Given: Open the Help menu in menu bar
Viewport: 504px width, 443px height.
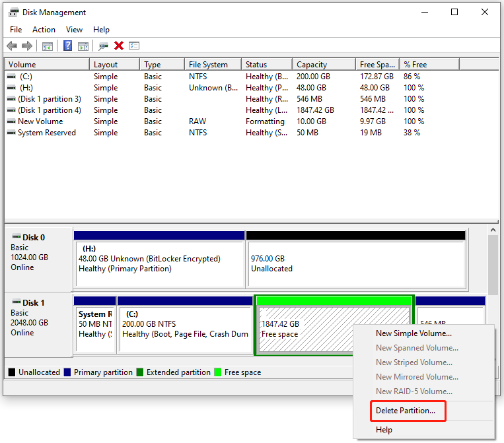Looking at the screenshot, I should click(101, 30).
